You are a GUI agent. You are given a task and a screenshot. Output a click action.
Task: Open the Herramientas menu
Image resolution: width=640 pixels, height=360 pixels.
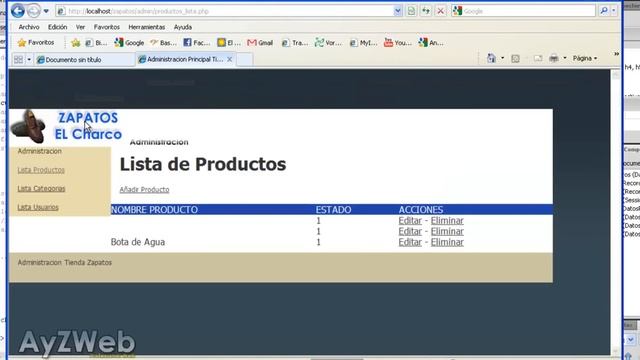tap(147, 27)
